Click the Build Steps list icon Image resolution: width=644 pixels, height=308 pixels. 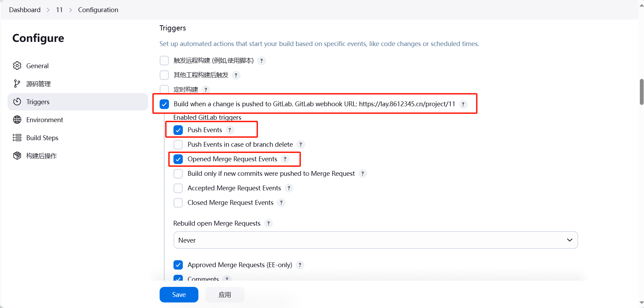(x=17, y=138)
